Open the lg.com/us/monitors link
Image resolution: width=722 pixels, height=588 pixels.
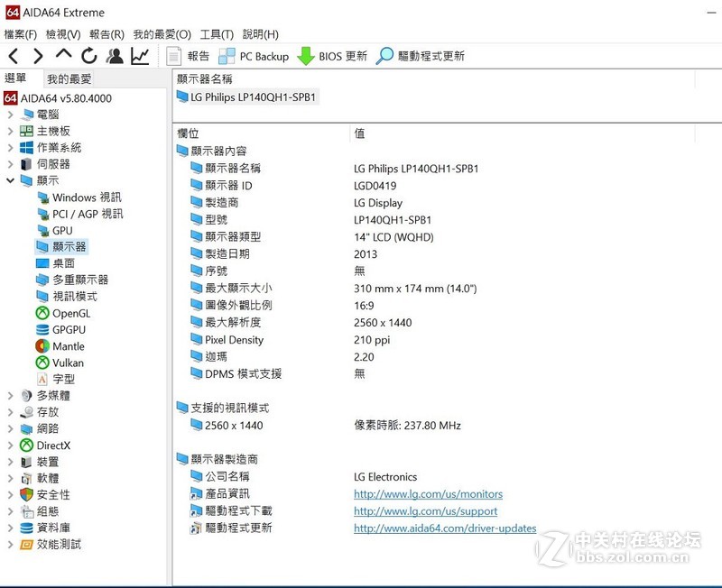coord(428,494)
